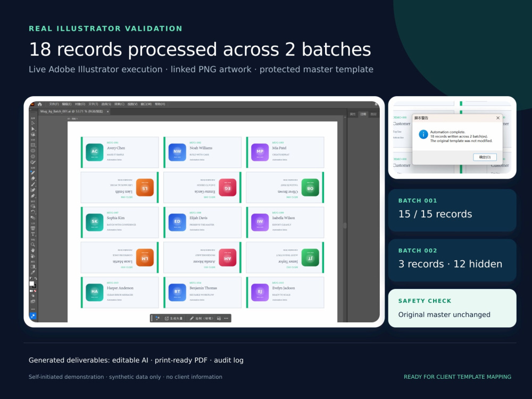Click the Stroke color swatch
The height and width of the screenshot is (399, 532).
[34, 286]
